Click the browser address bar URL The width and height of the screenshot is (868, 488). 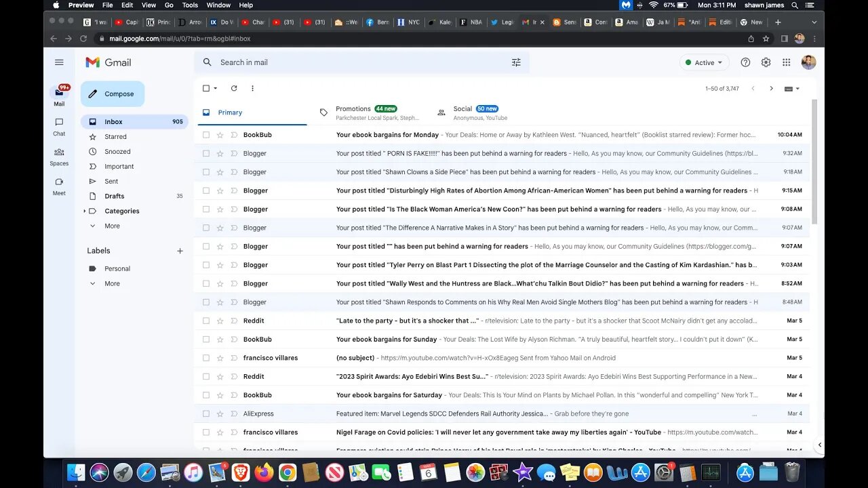[180, 39]
